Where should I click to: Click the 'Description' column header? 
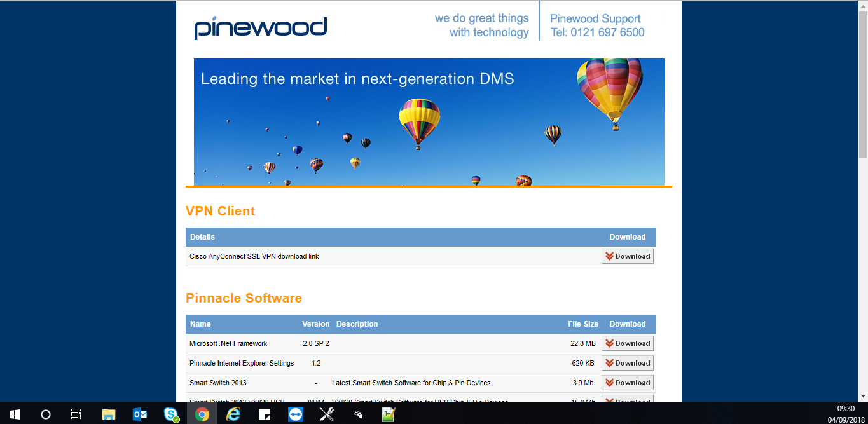pos(357,324)
